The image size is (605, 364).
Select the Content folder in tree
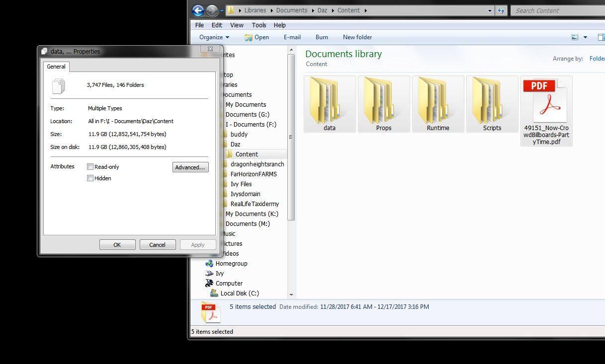click(x=247, y=154)
